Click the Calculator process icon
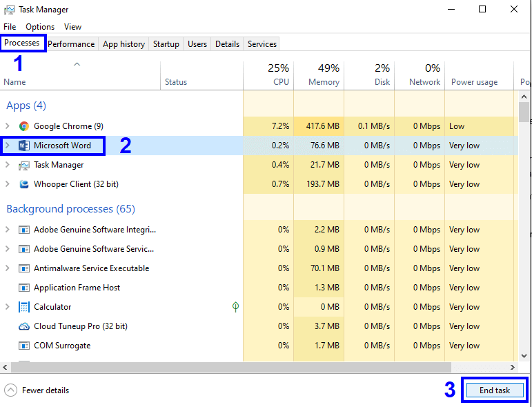Image resolution: width=532 pixels, height=407 pixels. click(23, 307)
